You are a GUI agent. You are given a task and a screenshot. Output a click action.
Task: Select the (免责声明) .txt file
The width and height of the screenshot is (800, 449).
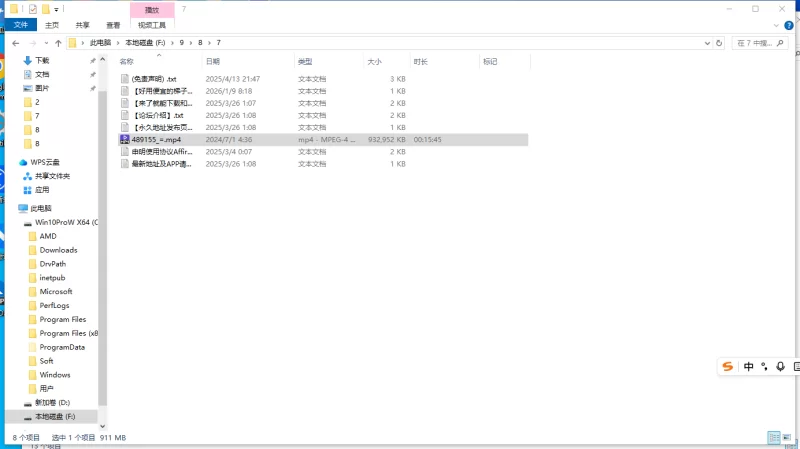click(154, 79)
